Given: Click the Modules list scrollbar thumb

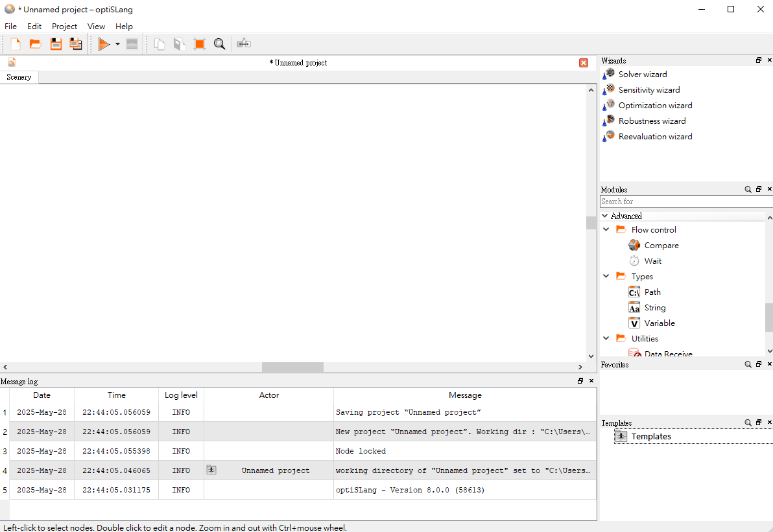Looking at the screenshot, I should point(769,318).
